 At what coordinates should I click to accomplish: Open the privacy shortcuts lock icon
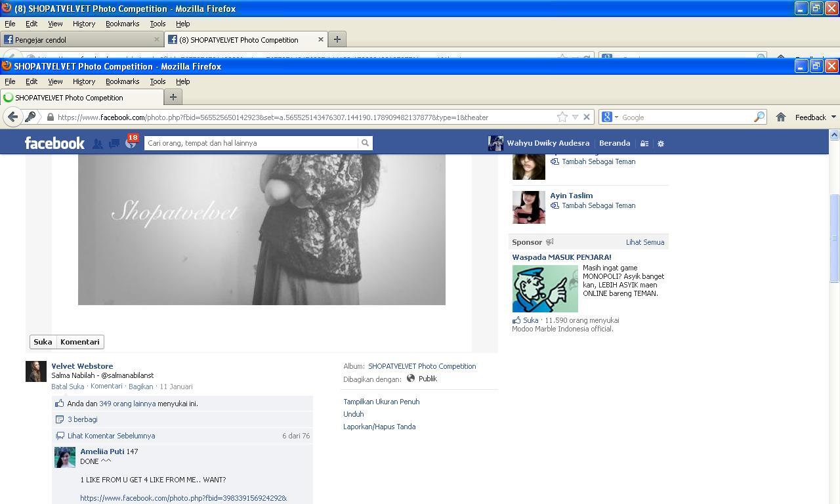tap(644, 143)
